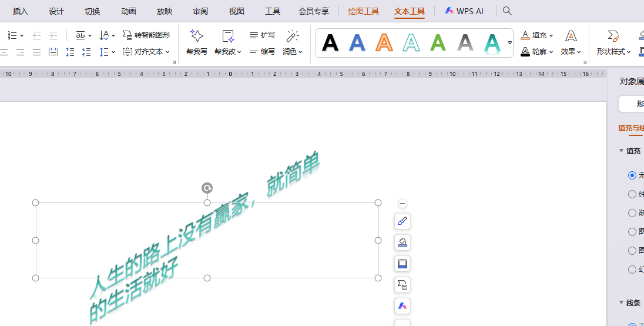
Task: Switch to the 视图 tab
Action: (x=237, y=11)
